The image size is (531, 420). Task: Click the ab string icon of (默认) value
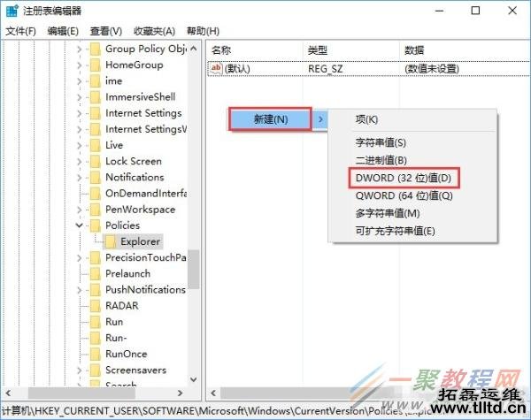(216, 68)
